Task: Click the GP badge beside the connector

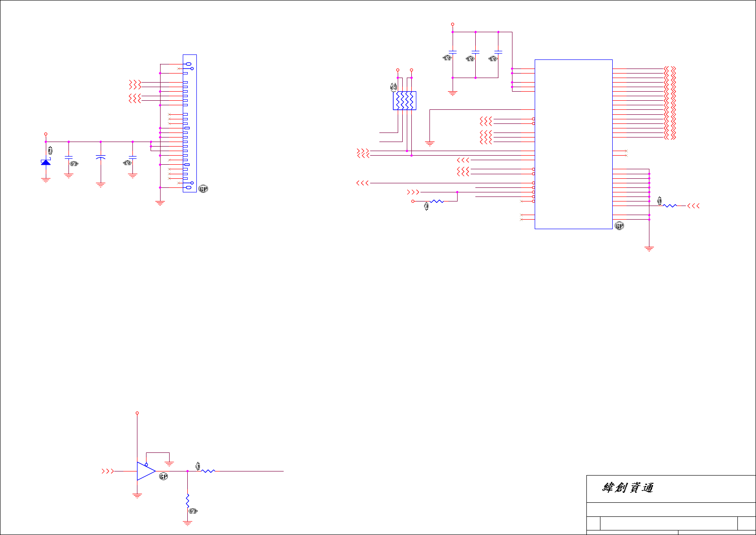Action: (x=203, y=189)
